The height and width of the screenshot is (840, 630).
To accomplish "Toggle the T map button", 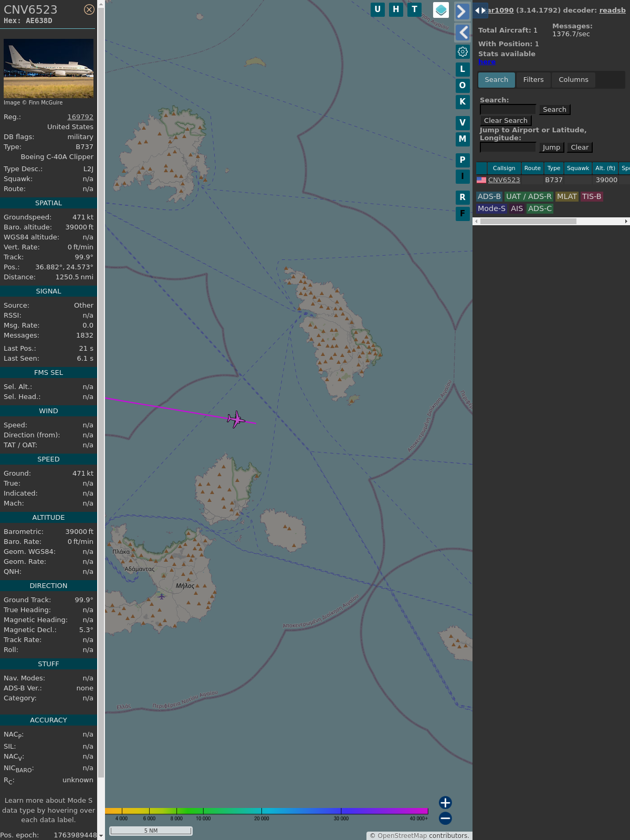I will coord(415,9).
